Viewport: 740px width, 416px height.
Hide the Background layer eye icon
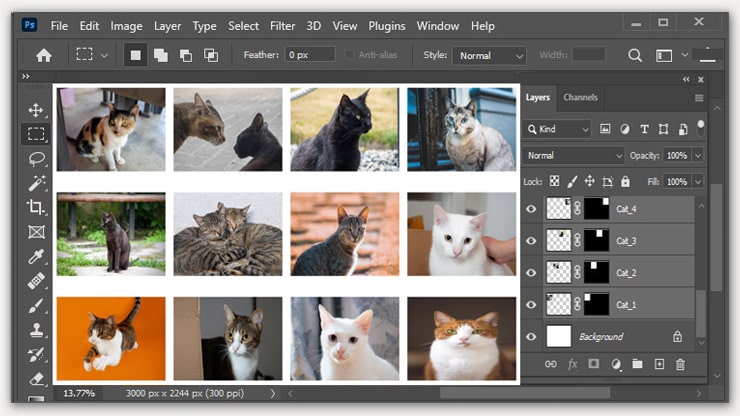(x=531, y=337)
